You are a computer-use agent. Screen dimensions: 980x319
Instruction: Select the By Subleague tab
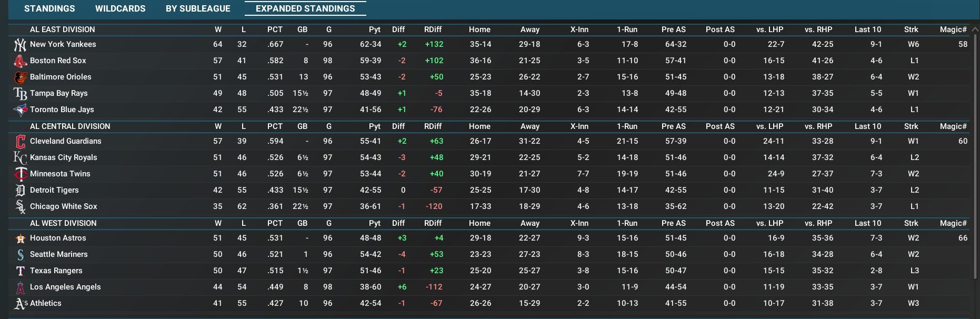[198, 8]
